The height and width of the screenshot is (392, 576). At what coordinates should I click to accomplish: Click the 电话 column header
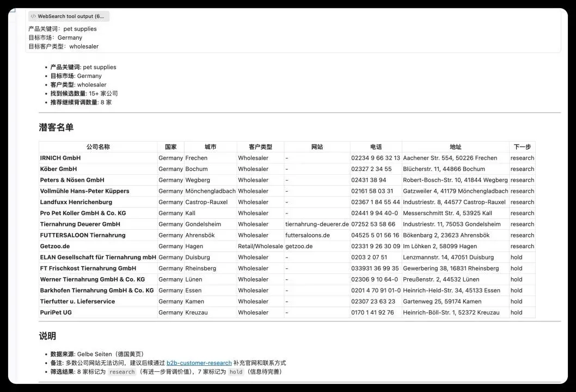(x=376, y=147)
